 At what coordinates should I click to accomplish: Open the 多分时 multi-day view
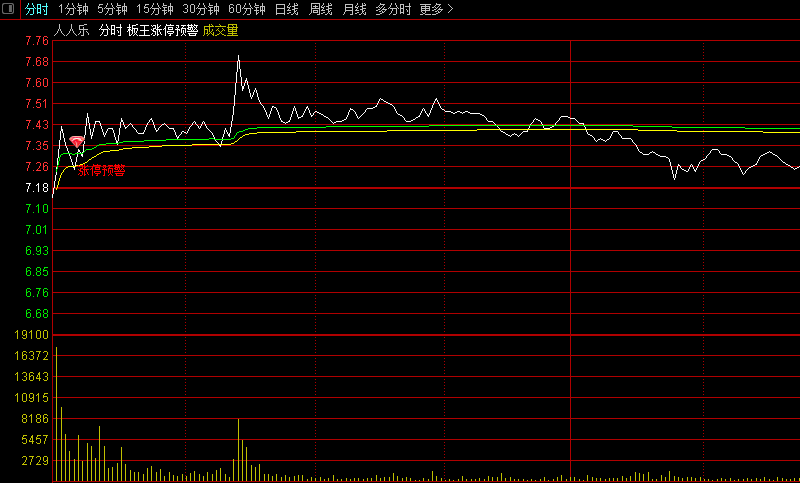tap(393, 9)
